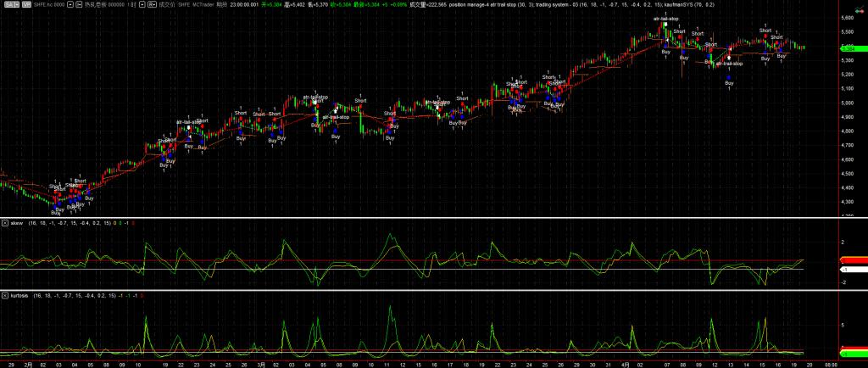Click the 'MCTrader' data source label

203,4
